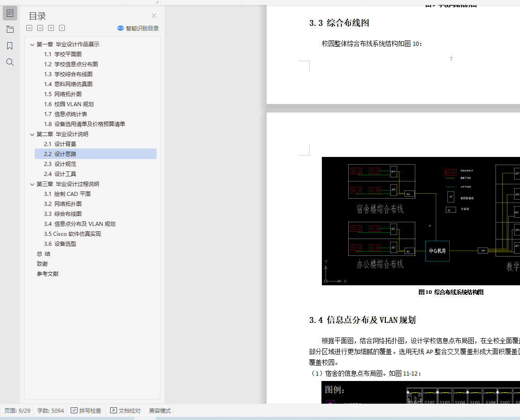Go to 1.8 设备选用清单及价格预算清单
520x420 pixels.
(85, 124)
